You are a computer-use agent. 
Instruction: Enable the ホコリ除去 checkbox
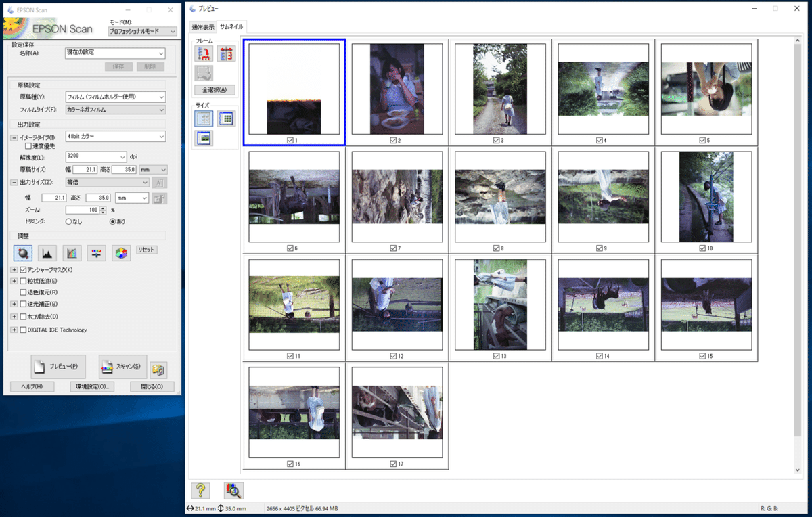coord(24,316)
